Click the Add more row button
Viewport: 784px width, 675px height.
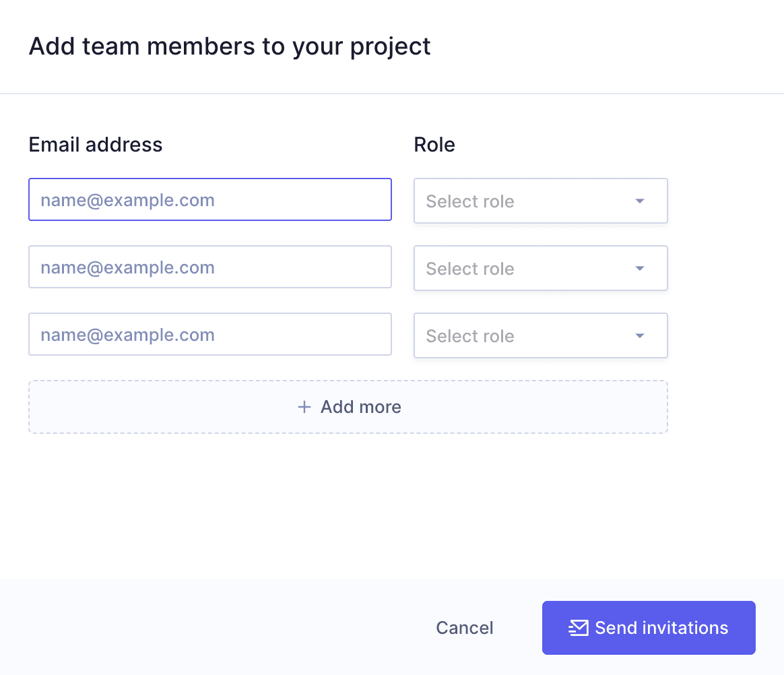(x=348, y=407)
